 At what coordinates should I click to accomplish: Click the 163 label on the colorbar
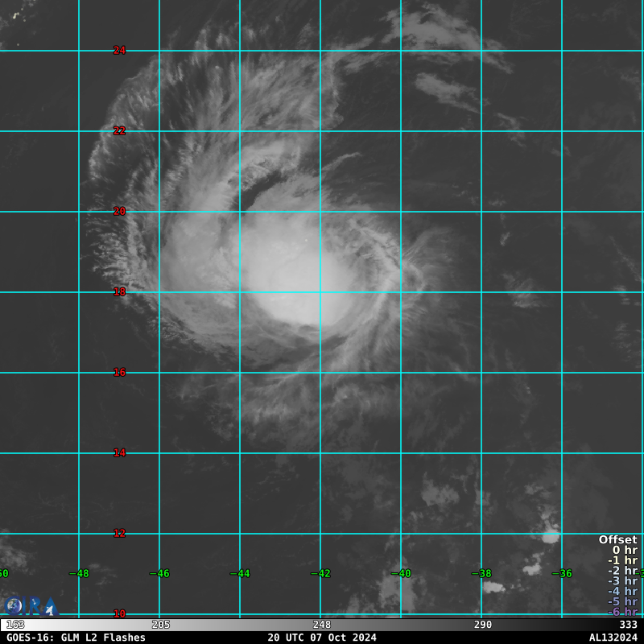point(14,625)
